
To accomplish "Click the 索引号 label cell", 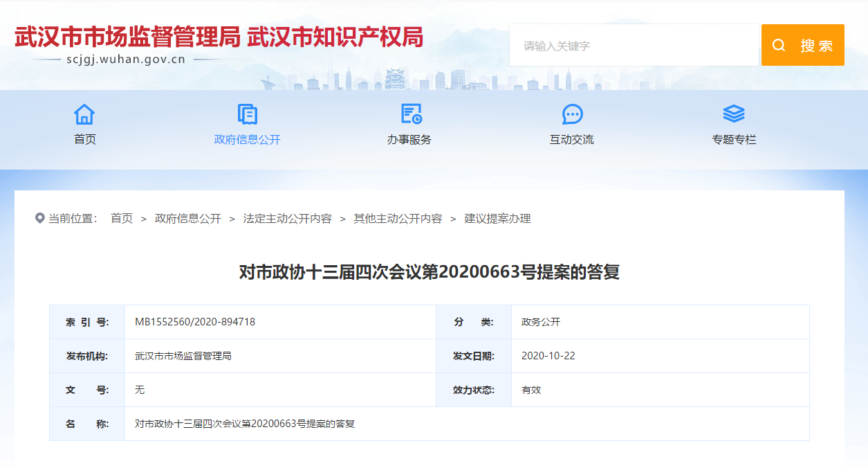I will pyautogui.click(x=87, y=322).
